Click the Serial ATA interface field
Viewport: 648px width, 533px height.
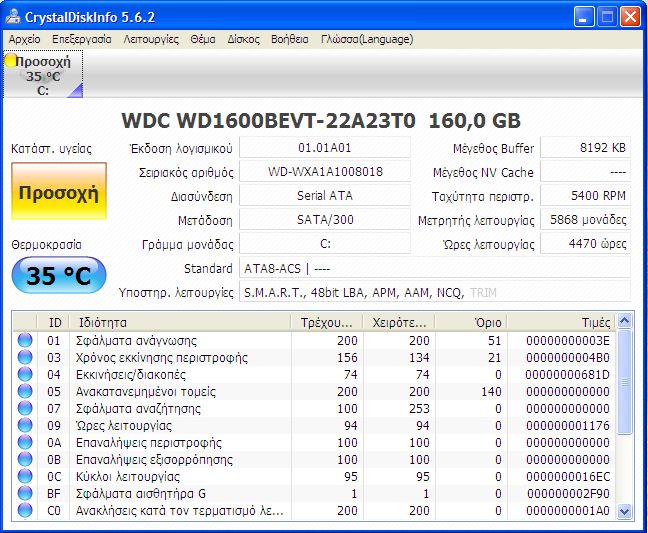[325, 196]
